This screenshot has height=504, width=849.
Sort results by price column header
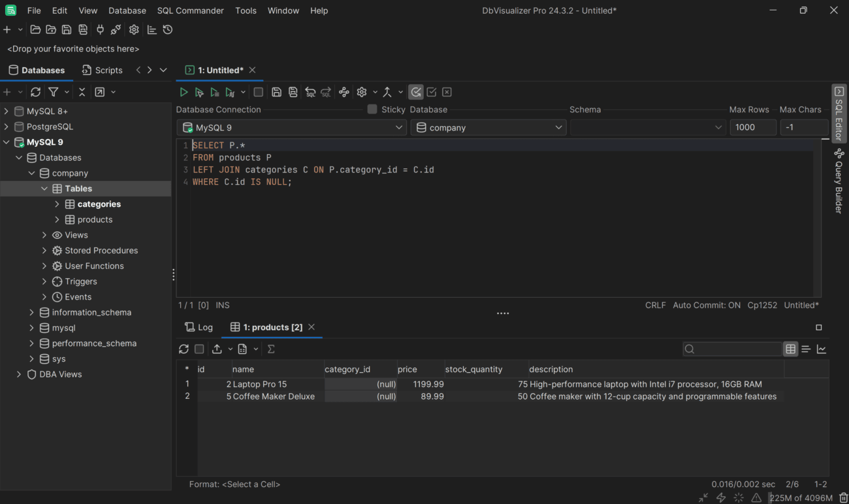click(421, 369)
